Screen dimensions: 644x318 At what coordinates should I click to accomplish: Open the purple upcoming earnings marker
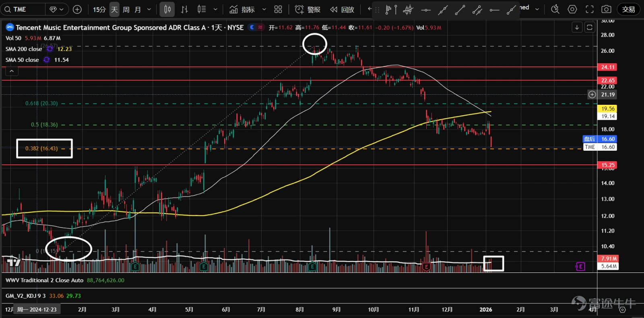(580, 266)
